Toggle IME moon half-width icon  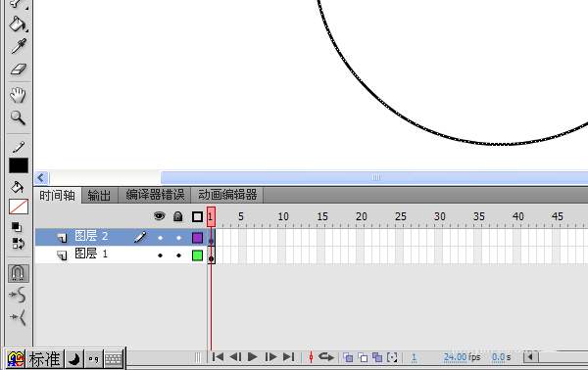coord(74,359)
